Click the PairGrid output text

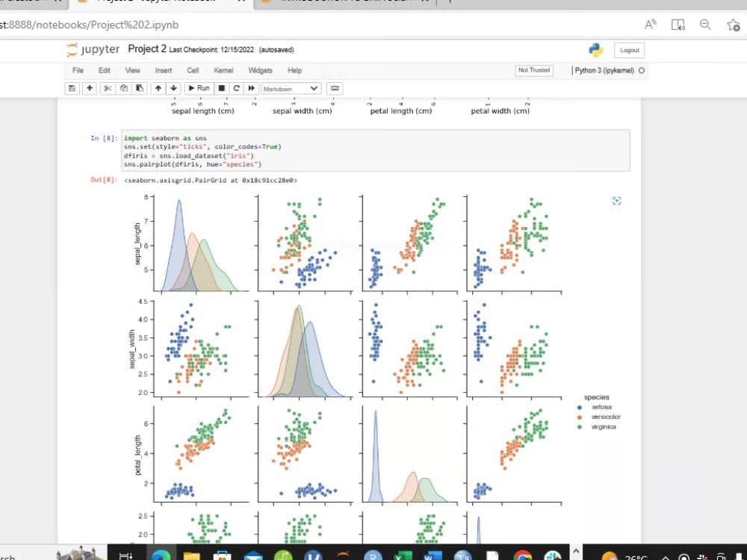211,181
